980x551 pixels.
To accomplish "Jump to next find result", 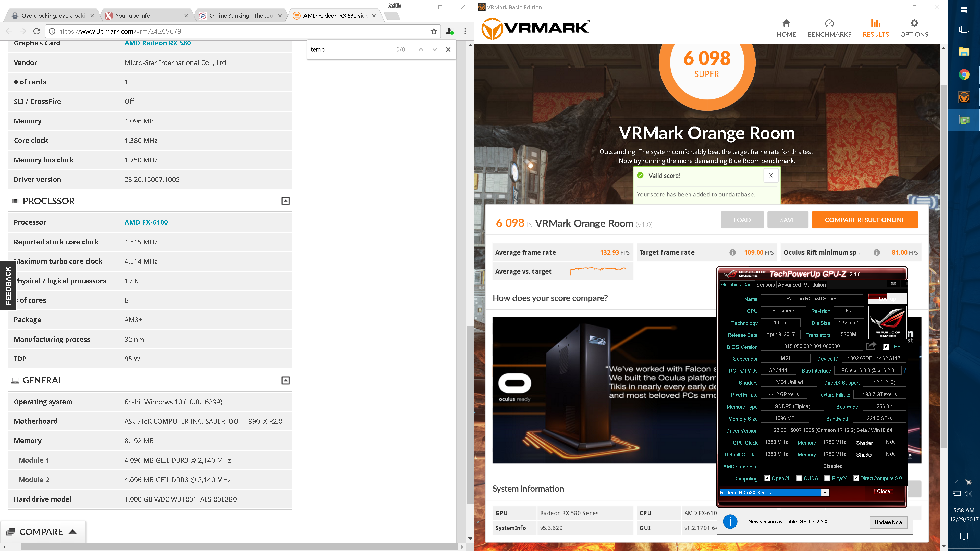I will (434, 49).
